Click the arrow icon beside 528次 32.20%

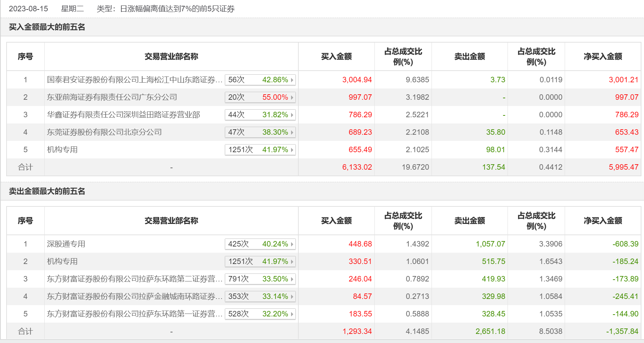click(292, 314)
